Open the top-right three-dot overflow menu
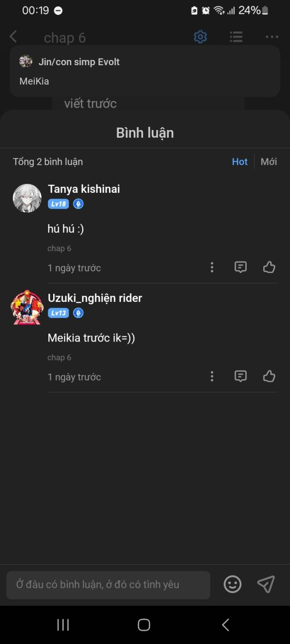Image resolution: width=290 pixels, height=644 pixels. (x=272, y=37)
